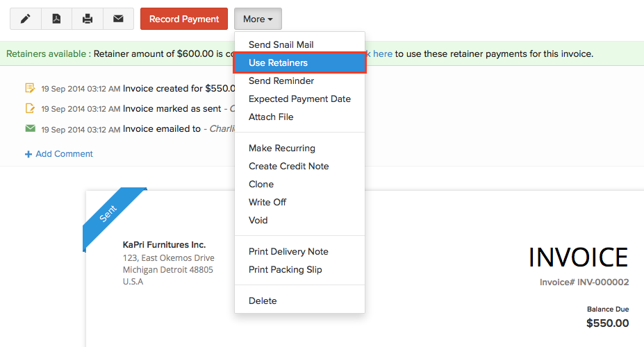Select Send Reminder menu entry
Viewport: 644px width, 347px height.
281,81
